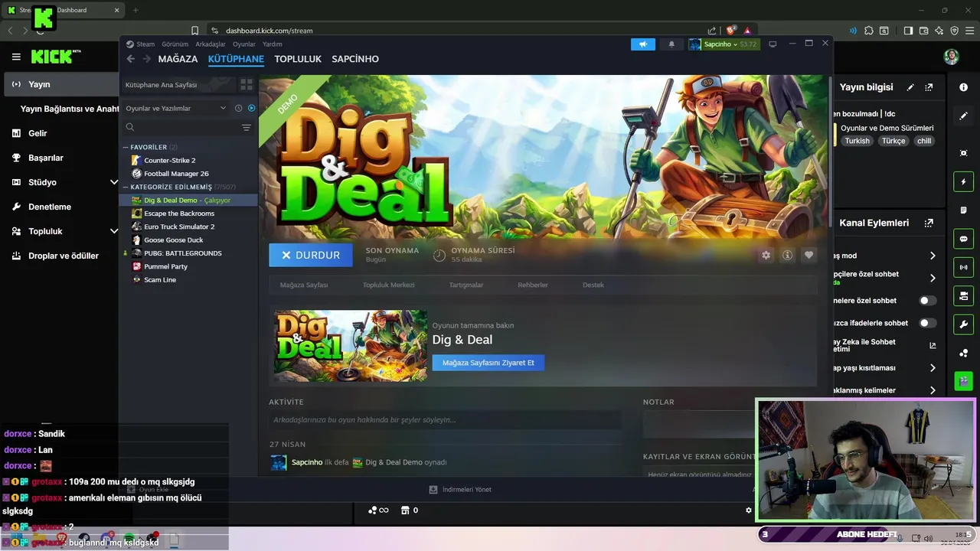Screen dimensions: 980x551
Task: Go to MAĞAZA tab
Action: pos(178,59)
